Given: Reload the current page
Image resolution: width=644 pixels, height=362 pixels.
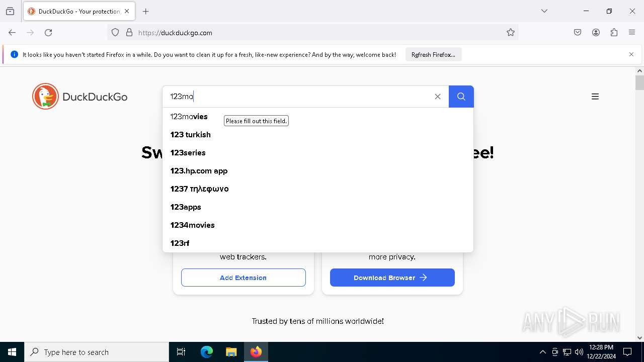Looking at the screenshot, I should (x=48, y=33).
